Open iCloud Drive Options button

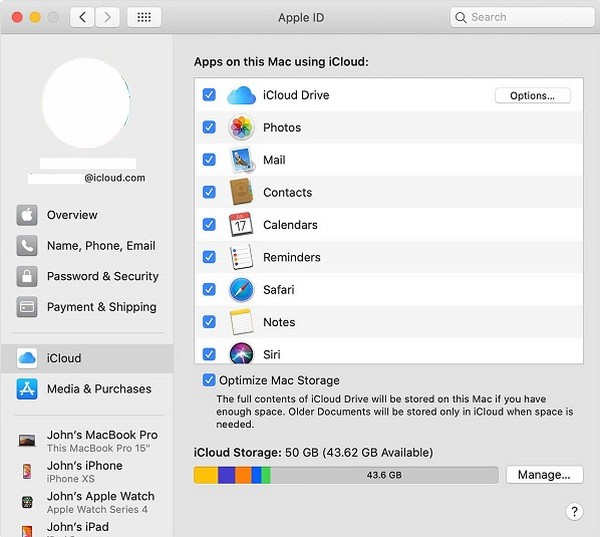[532, 96]
